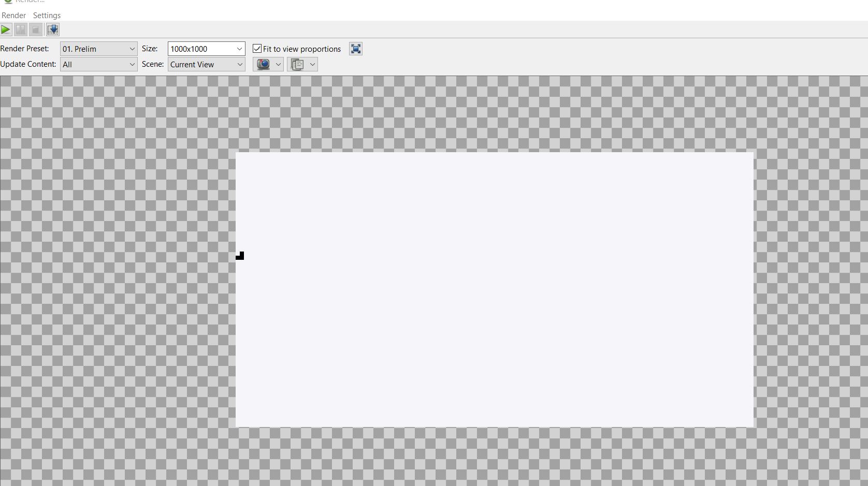Click the green app icon in title bar
This screenshot has height=486, width=868.
(x=7, y=2)
